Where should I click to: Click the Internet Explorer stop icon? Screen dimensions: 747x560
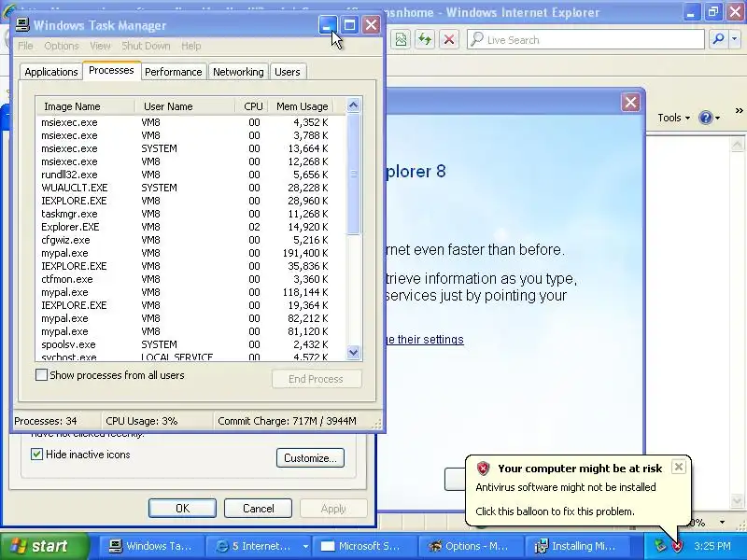pos(448,39)
